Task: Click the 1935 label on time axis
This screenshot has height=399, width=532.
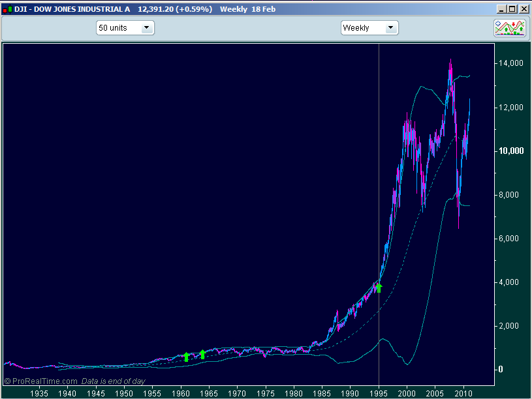Action: 39,393
